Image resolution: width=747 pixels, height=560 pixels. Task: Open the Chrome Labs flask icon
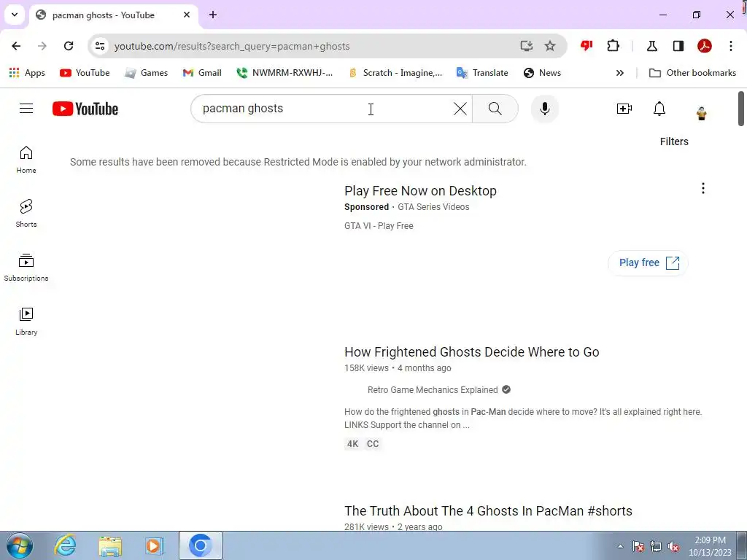click(651, 46)
